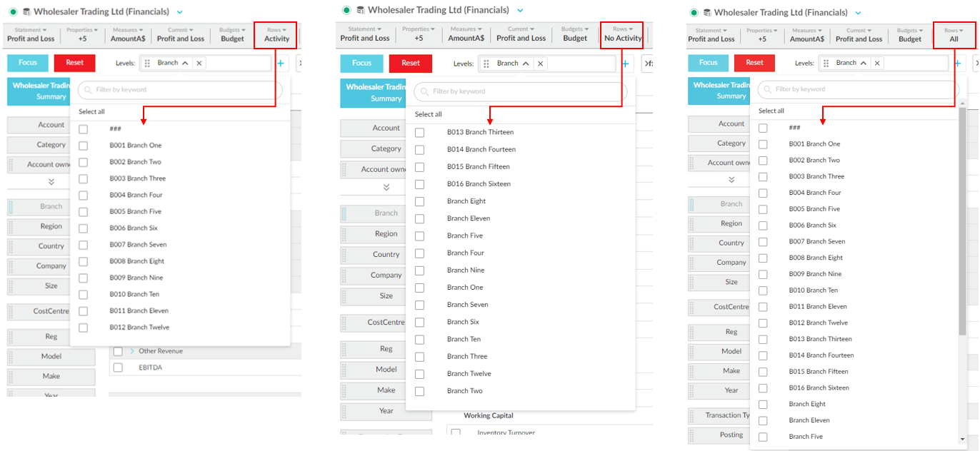Screen dimensions: 980x451
Task: Open the Rows dropdown set to Activity
Action: point(276,35)
